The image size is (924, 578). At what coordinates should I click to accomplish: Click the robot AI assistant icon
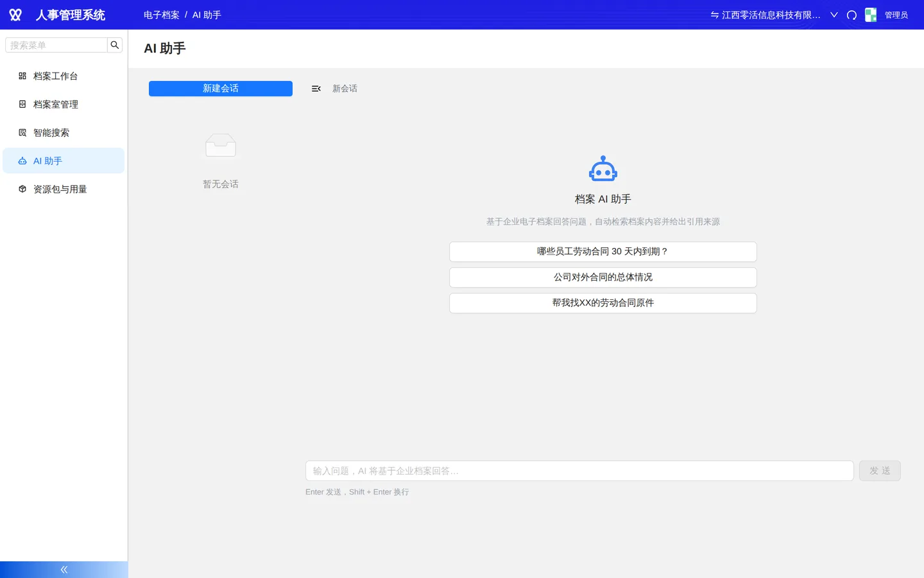point(603,168)
